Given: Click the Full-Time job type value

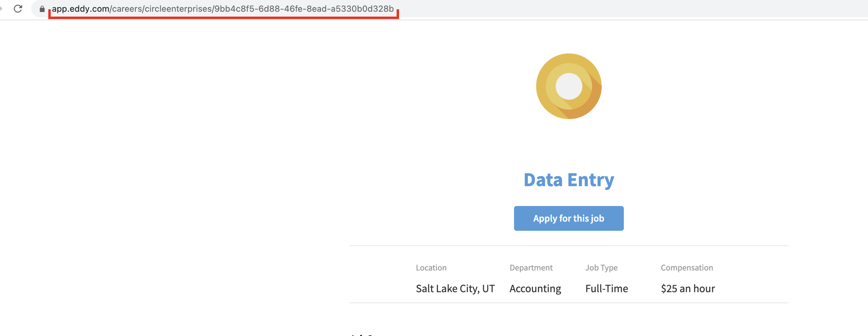Looking at the screenshot, I should coord(606,288).
